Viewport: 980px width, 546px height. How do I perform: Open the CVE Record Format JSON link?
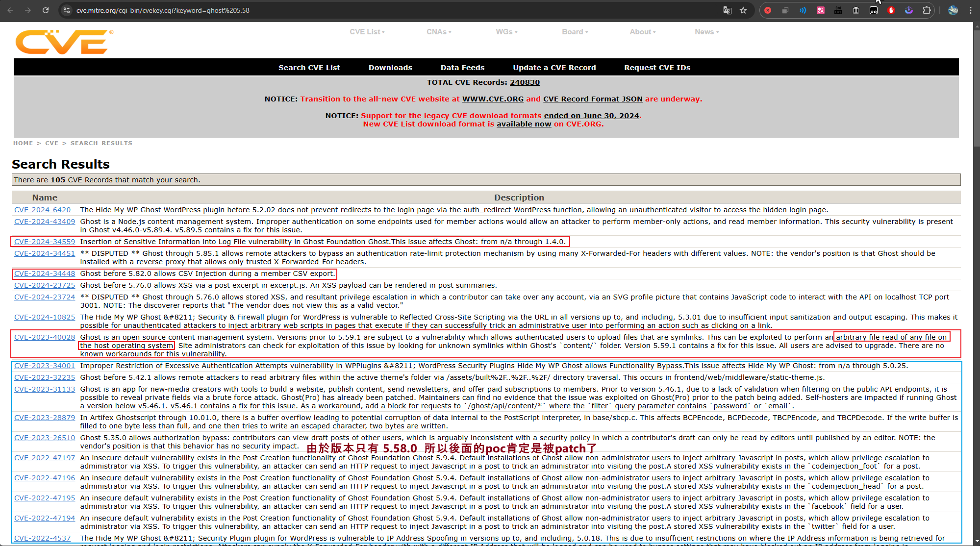pyautogui.click(x=593, y=99)
